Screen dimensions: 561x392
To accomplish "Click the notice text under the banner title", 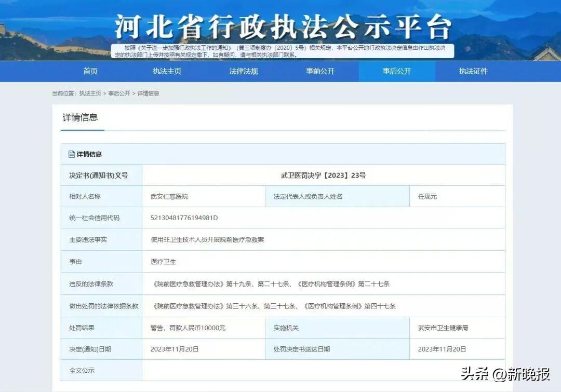I will point(283,51).
